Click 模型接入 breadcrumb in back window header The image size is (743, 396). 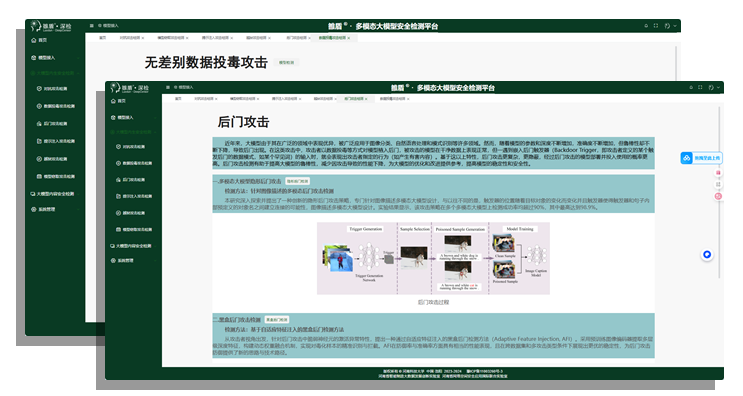[109, 26]
